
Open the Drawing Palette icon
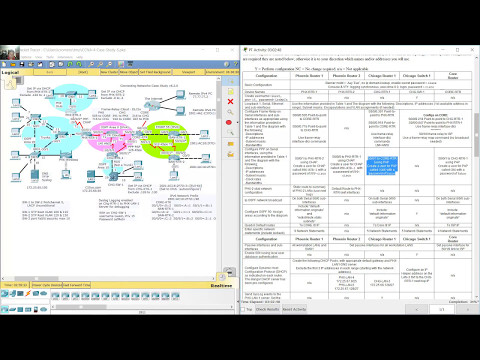click(121, 64)
